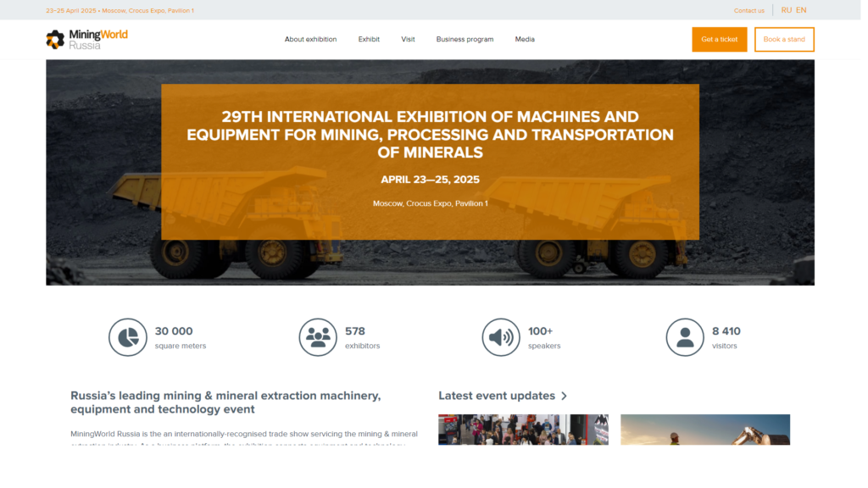Switch language to EN
The height and width of the screenshot is (488, 868).
point(802,10)
